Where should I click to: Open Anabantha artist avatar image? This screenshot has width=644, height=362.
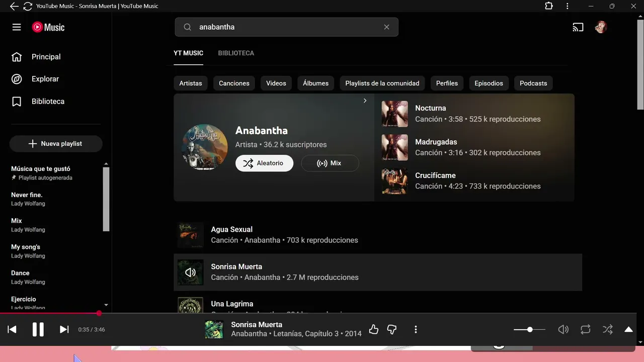pyautogui.click(x=205, y=147)
